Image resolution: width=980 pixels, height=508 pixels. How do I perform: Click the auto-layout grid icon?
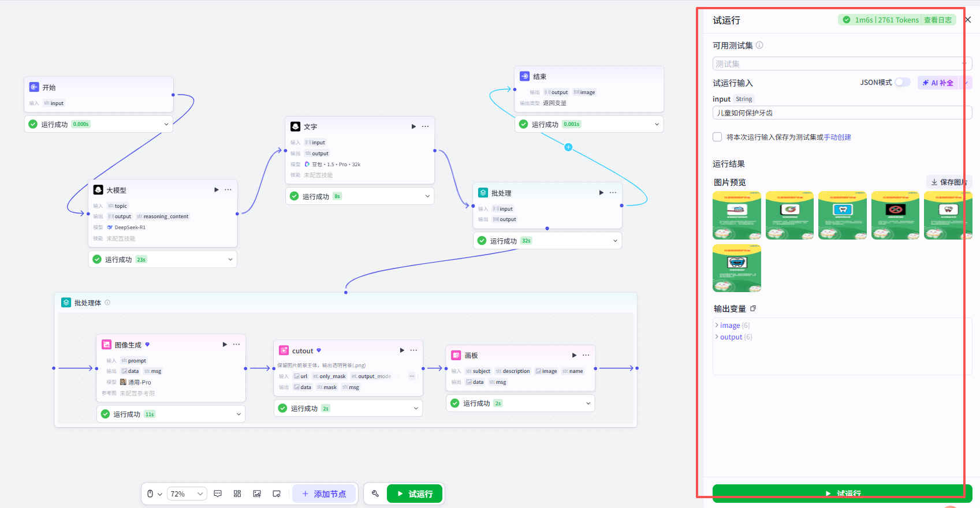[x=237, y=494]
